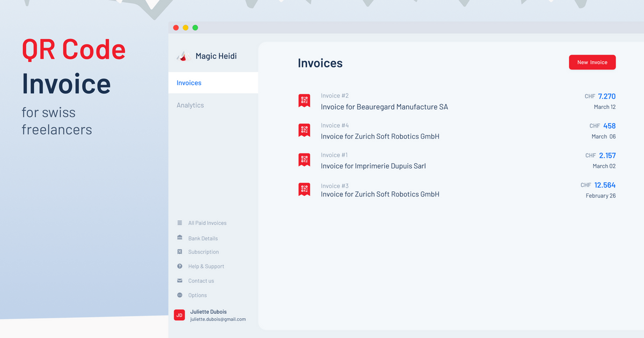The width and height of the screenshot is (644, 338).
Task: Click the Subscription icon in sidebar
Action: click(180, 252)
